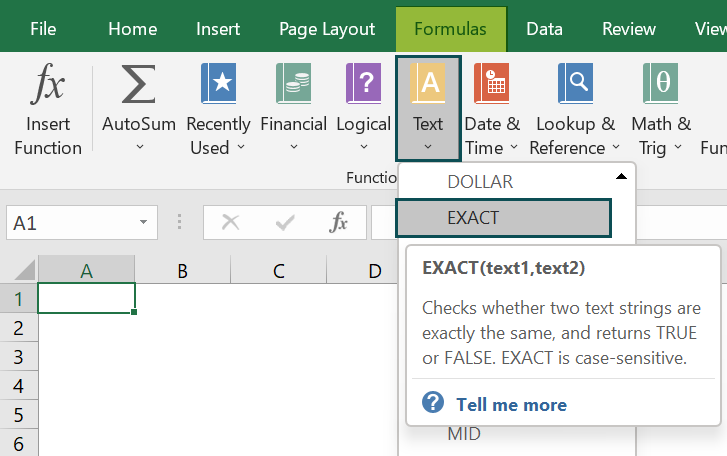
Task: Open the Name Box dropdown arrow
Action: 144,222
